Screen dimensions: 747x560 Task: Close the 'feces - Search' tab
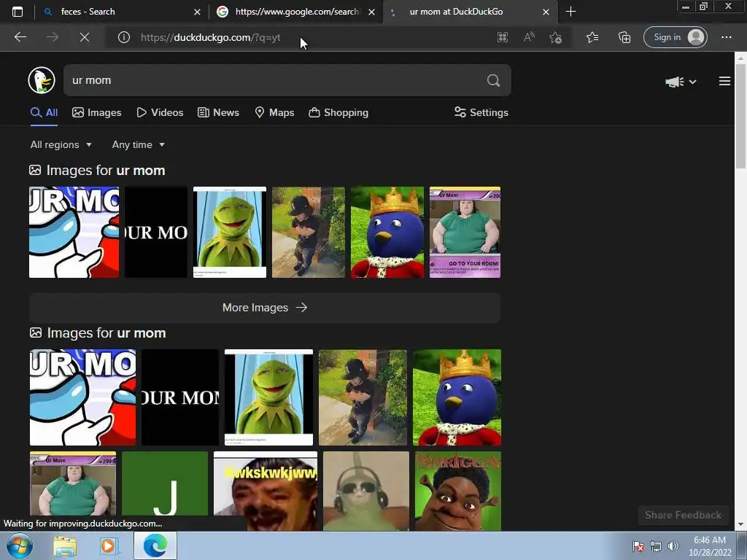(197, 12)
